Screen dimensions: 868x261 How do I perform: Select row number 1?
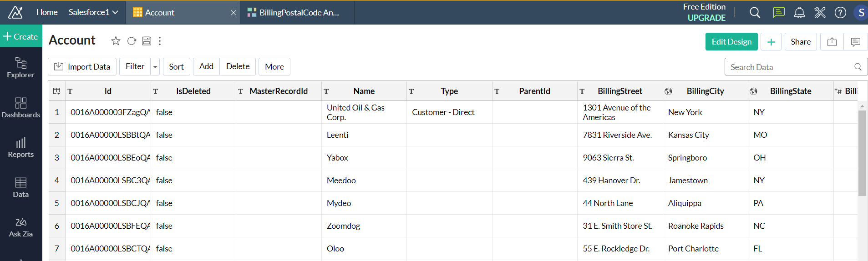(x=57, y=112)
